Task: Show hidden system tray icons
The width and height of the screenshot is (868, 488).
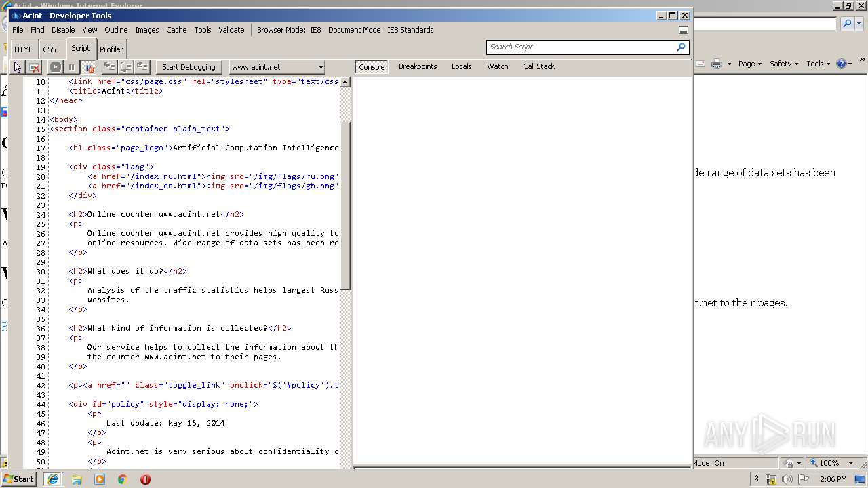Action: coord(757,479)
